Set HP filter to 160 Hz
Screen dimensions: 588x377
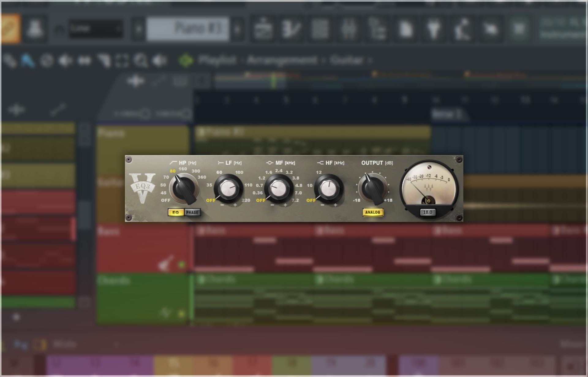point(183,169)
